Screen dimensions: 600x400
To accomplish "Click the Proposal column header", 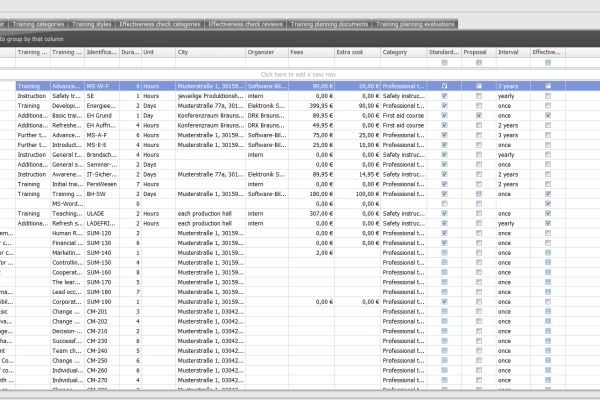I will click(x=479, y=52).
